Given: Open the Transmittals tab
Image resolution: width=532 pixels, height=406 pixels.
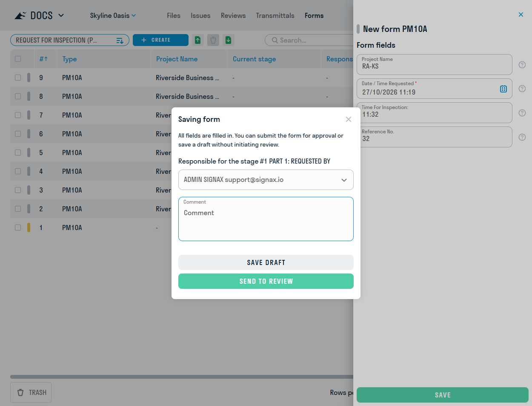Looking at the screenshot, I should point(275,15).
